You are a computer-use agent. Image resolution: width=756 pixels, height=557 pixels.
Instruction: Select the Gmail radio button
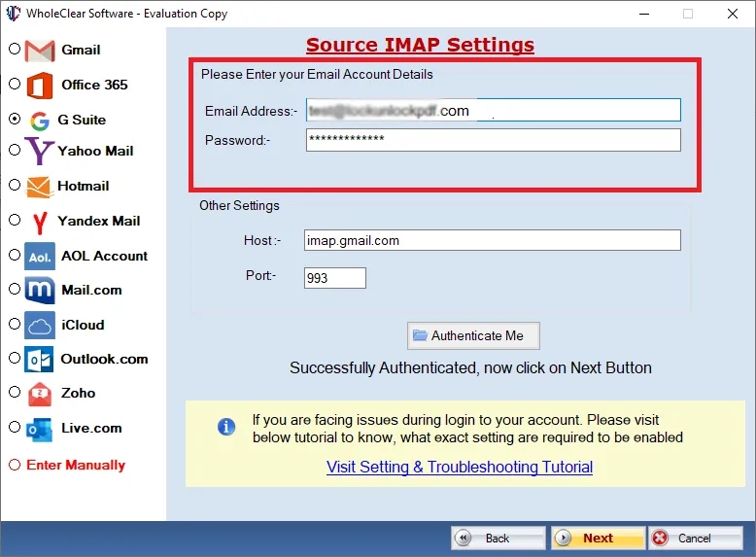coord(15,49)
